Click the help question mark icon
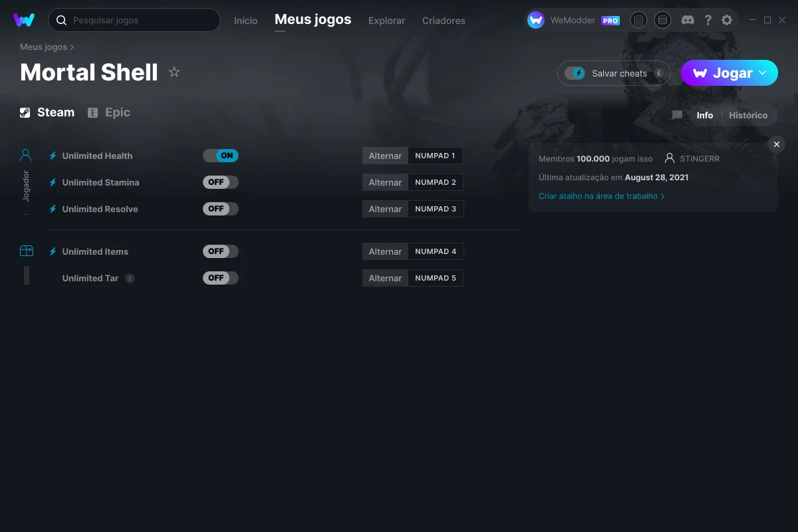Viewport: 798px width, 532px height. pyautogui.click(x=708, y=20)
